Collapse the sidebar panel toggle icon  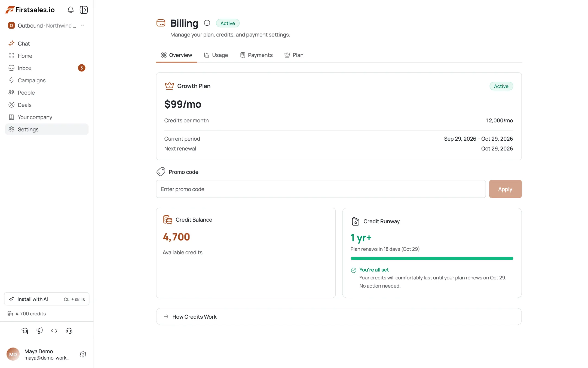[84, 10]
